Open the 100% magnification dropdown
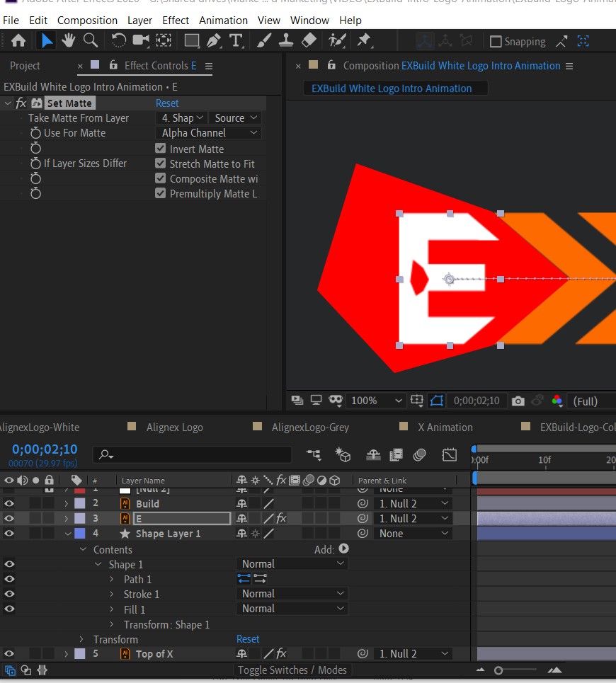This screenshot has width=616, height=683. point(376,401)
